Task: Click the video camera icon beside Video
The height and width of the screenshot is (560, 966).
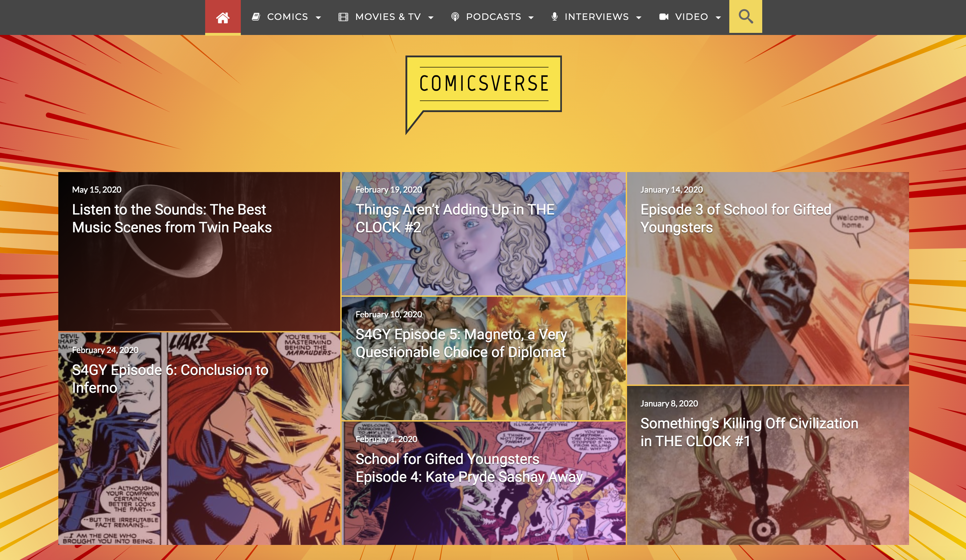Action: point(663,17)
